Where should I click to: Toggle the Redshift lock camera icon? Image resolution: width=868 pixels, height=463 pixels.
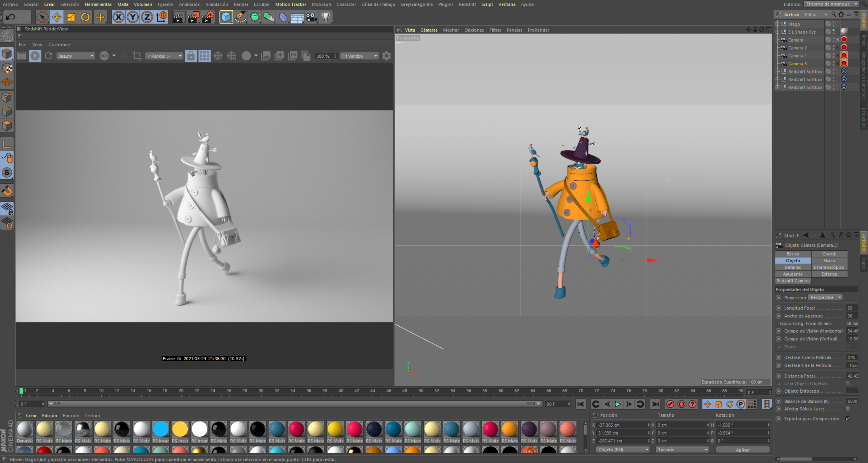(x=191, y=56)
